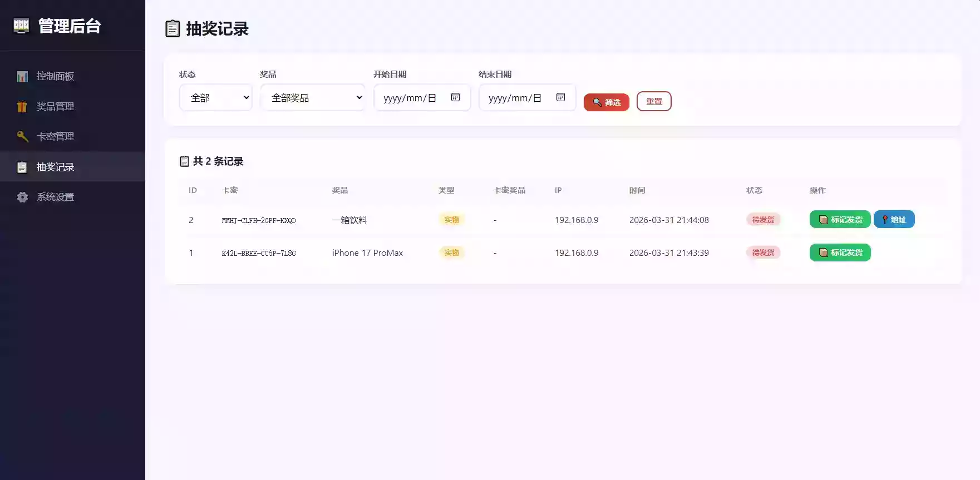Click the timestamp 2026-03-31 21:44:08

(x=669, y=220)
